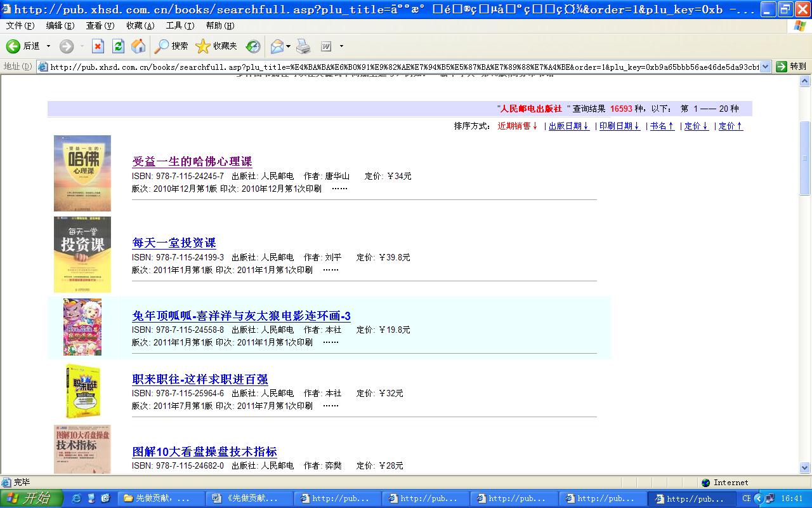Click the Internet zone status indicator

tap(725, 483)
